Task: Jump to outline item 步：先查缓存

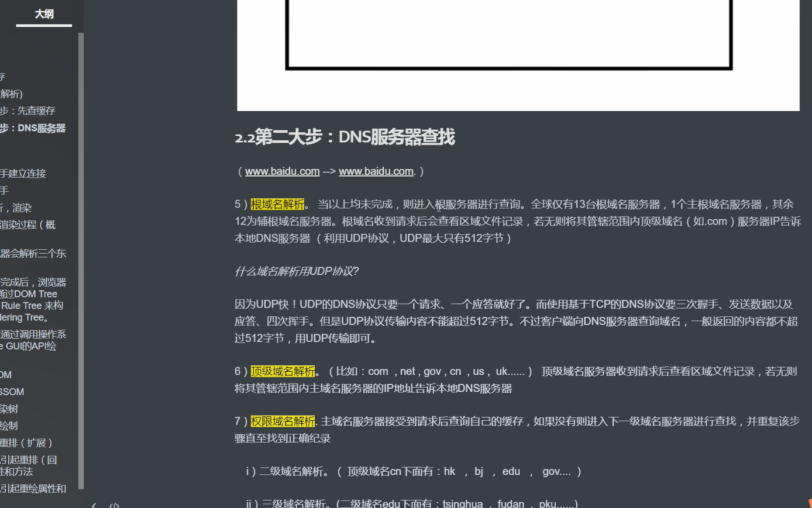Action: 27,110
